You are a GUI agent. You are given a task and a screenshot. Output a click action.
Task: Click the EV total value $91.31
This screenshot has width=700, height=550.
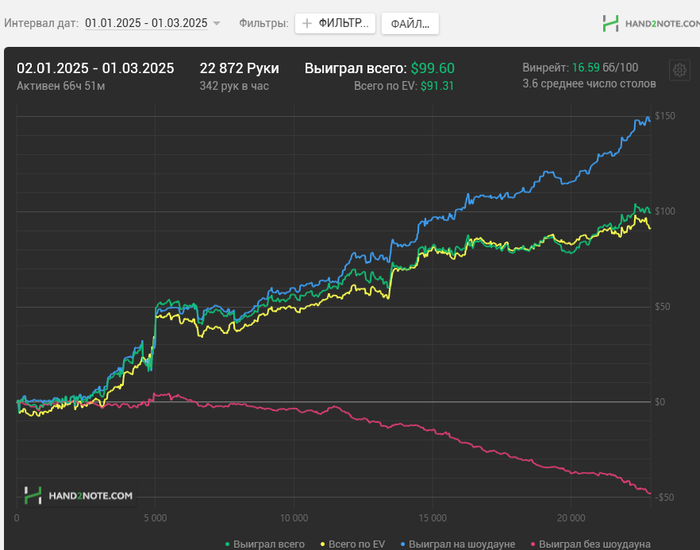point(437,86)
